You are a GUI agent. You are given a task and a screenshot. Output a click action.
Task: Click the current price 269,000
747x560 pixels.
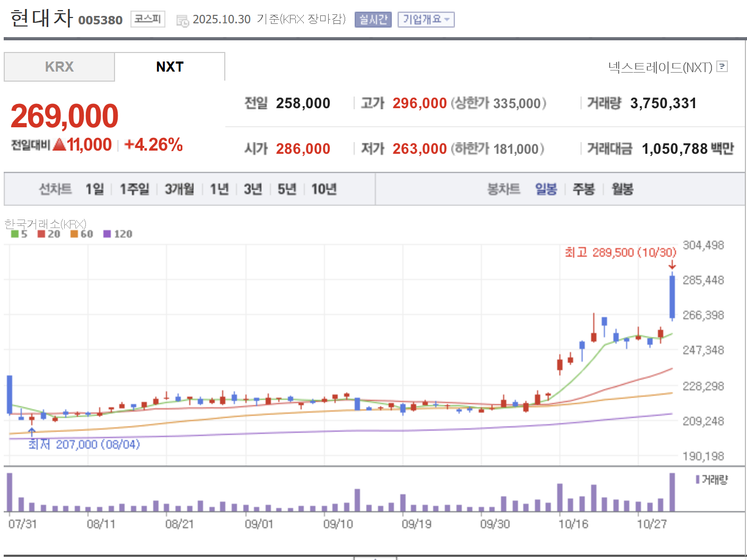pyautogui.click(x=65, y=116)
